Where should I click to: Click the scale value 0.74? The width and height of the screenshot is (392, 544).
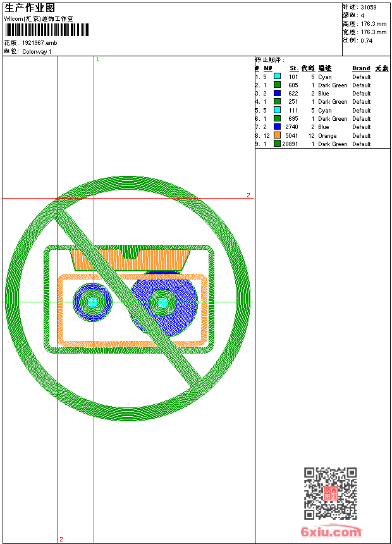click(366, 41)
